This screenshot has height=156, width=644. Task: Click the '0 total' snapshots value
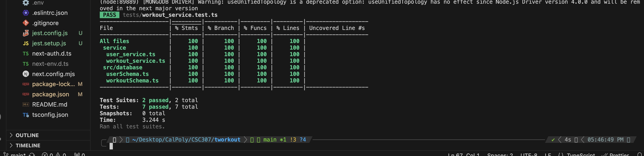pos(154,113)
